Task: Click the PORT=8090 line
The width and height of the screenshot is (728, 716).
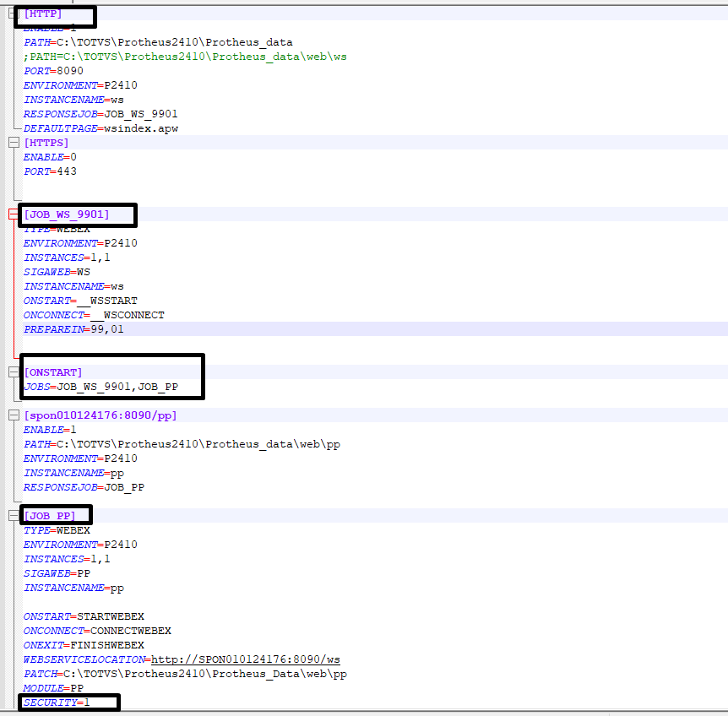Action: tap(53, 71)
